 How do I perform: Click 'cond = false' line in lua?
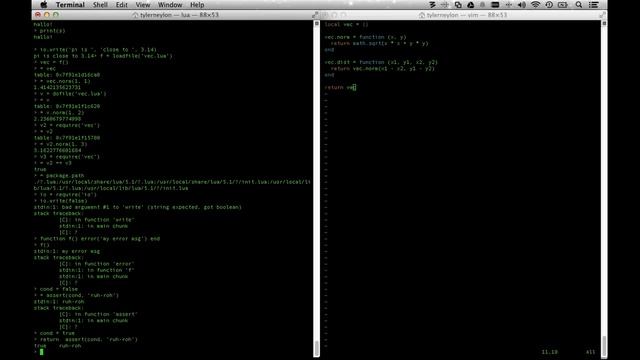(56, 289)
